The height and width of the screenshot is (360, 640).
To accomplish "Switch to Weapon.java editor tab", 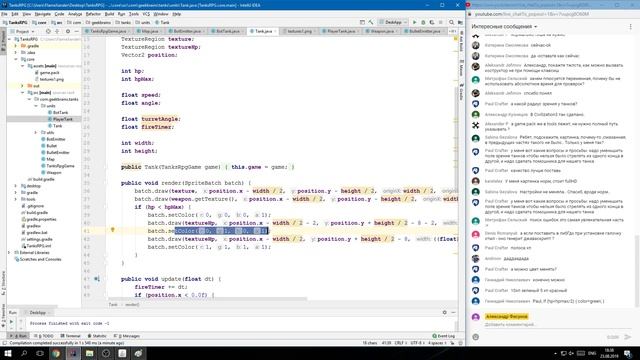I will pyautogui.click(x=382, y=31).
